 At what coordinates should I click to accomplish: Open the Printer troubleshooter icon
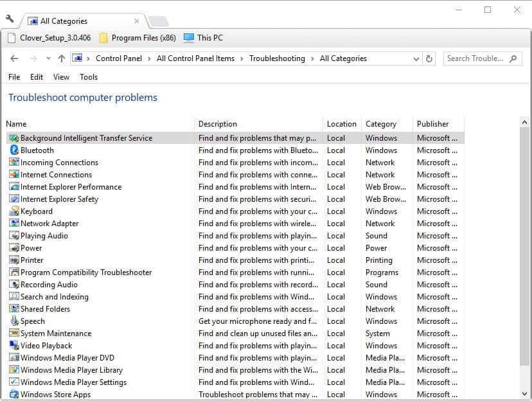pyautogui.click(x=14, y=260)
